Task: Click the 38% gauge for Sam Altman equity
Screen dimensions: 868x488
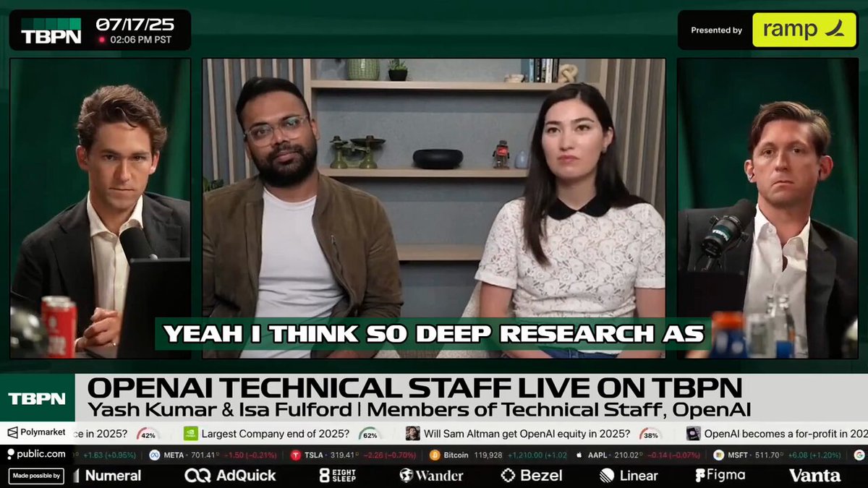Action: click(x=650, y=435)
